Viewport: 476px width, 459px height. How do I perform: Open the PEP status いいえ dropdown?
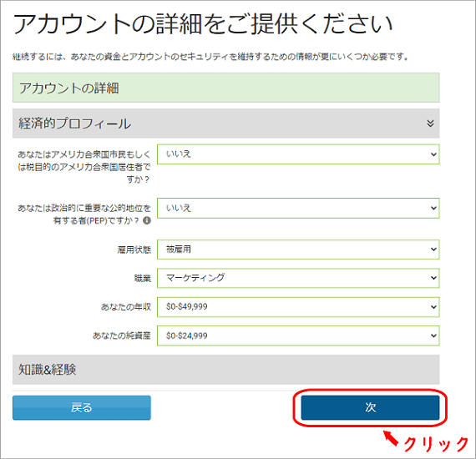(x=298, y=208)
